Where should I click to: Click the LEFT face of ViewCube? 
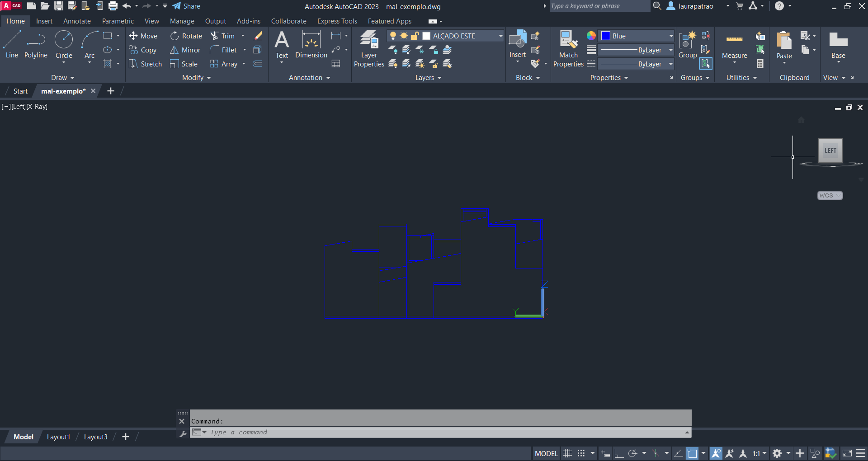(x=830, y=151)
